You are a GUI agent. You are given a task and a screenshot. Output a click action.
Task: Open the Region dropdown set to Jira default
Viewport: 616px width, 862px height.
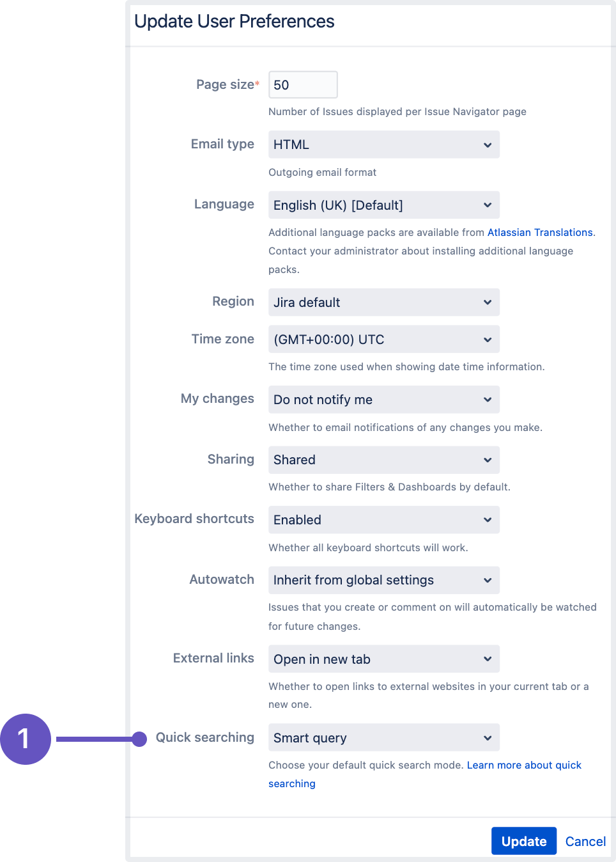(x=383, y=302)
